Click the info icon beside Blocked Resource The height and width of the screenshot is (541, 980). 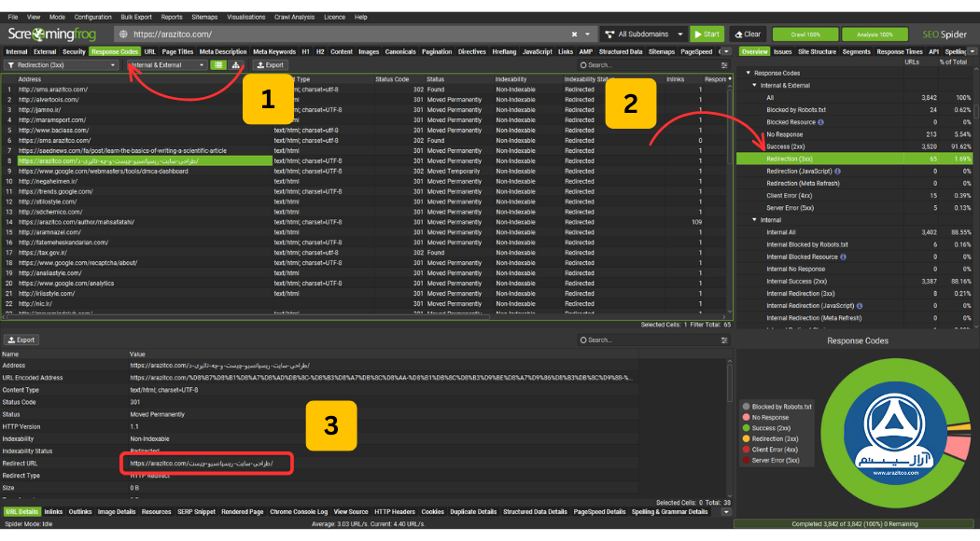tap(820, 122)
